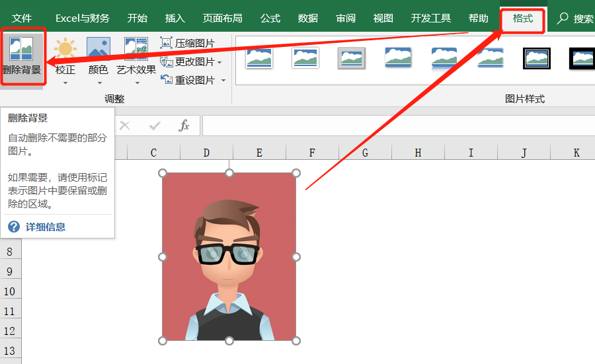Click Reset Picture (重设图片) button
The width and height of the screenshot is (595, 364).
[188, 80]
